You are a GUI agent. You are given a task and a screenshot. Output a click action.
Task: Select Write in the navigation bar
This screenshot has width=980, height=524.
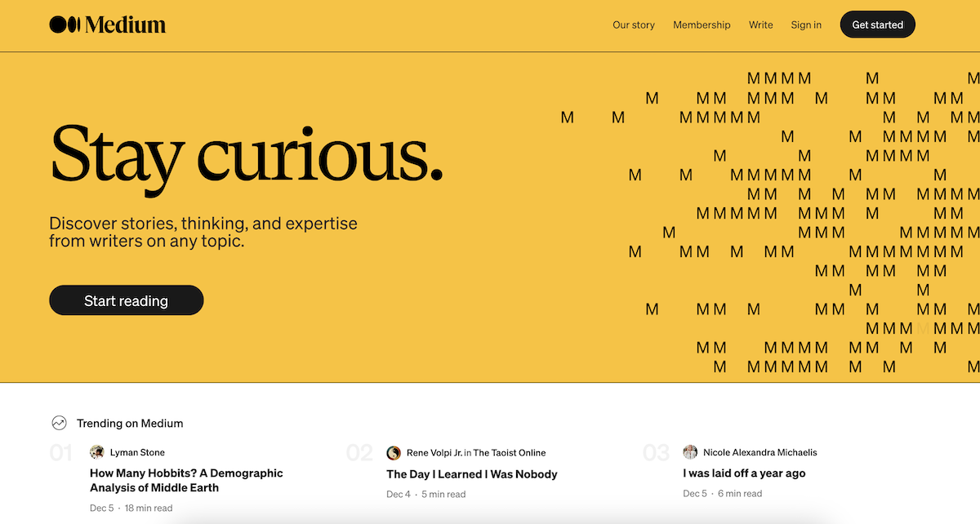pyautogui.click(x=760, y=25)
